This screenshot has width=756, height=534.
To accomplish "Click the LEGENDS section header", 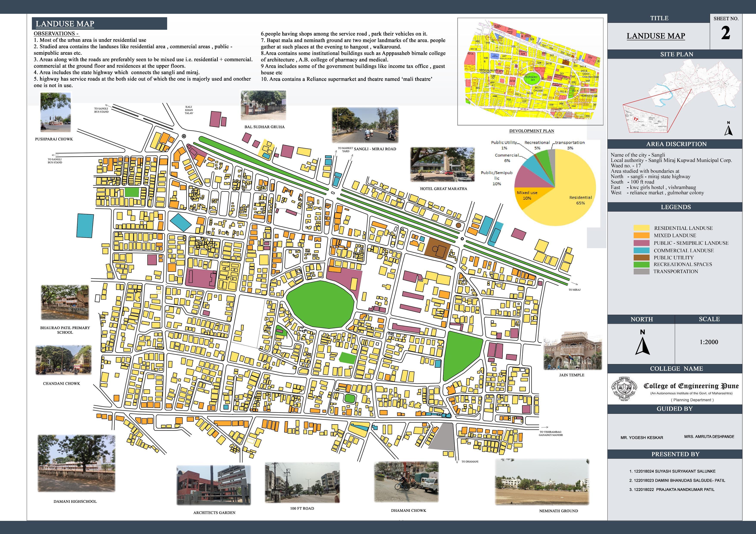I will (x=676, y=207).
